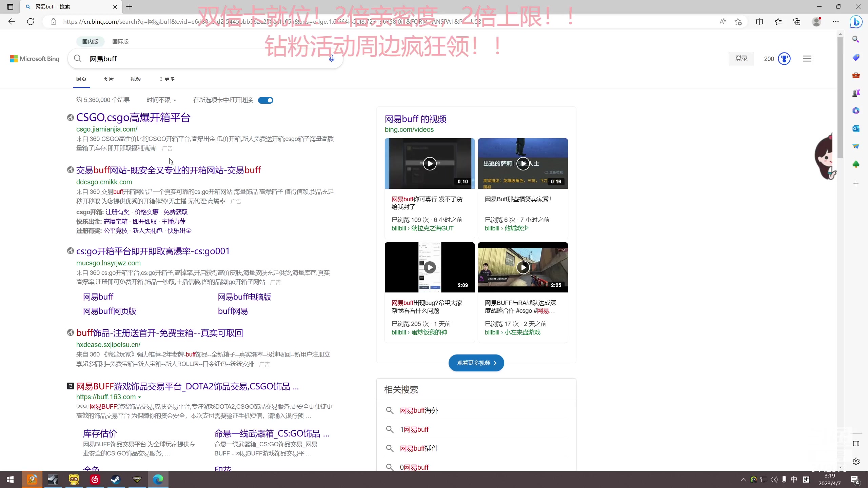
Task: Click the taskbar volume speaker icon
Action: point(774,480)
